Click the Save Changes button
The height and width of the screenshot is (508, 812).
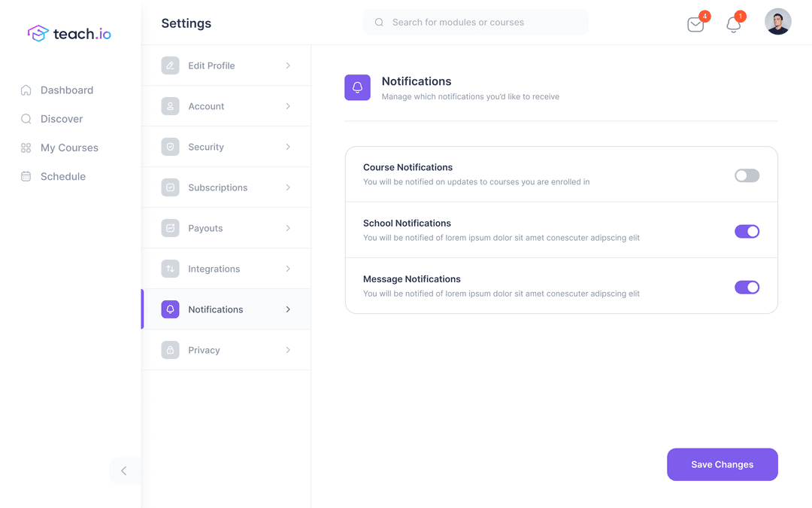[722, 464]
